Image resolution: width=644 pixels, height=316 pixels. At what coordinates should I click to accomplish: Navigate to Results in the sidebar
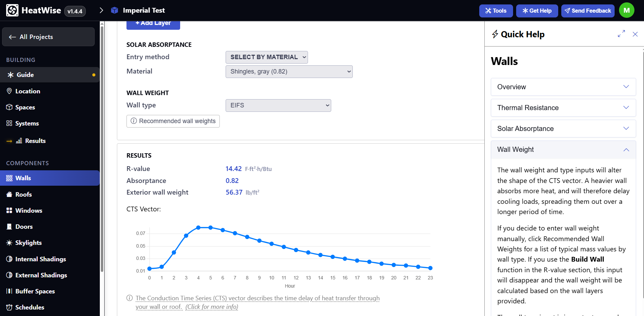pos(35,141)
